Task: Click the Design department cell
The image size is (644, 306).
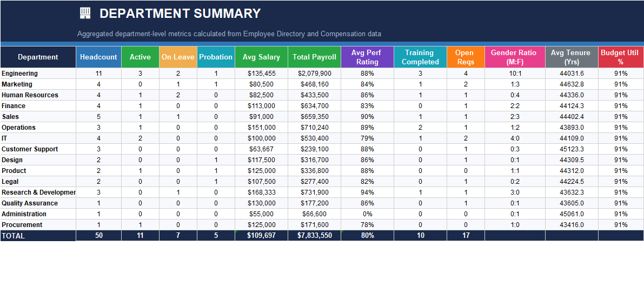Action: 38,160
